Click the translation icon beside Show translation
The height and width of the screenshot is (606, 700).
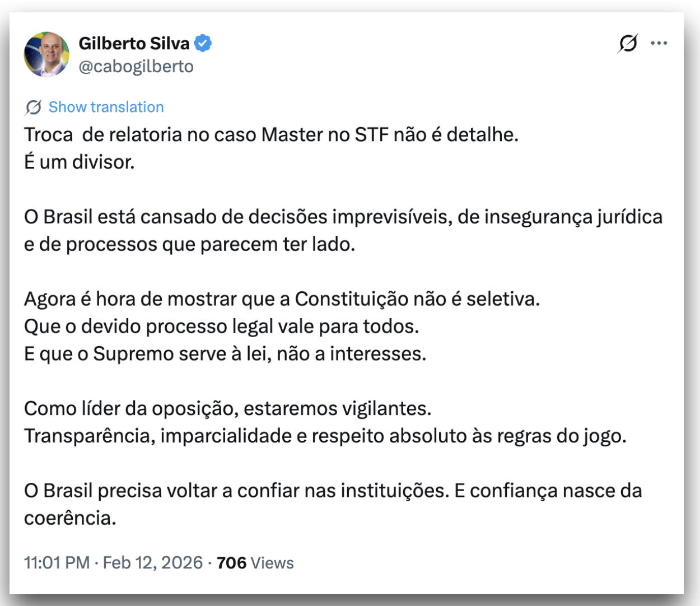pos(34,107)
